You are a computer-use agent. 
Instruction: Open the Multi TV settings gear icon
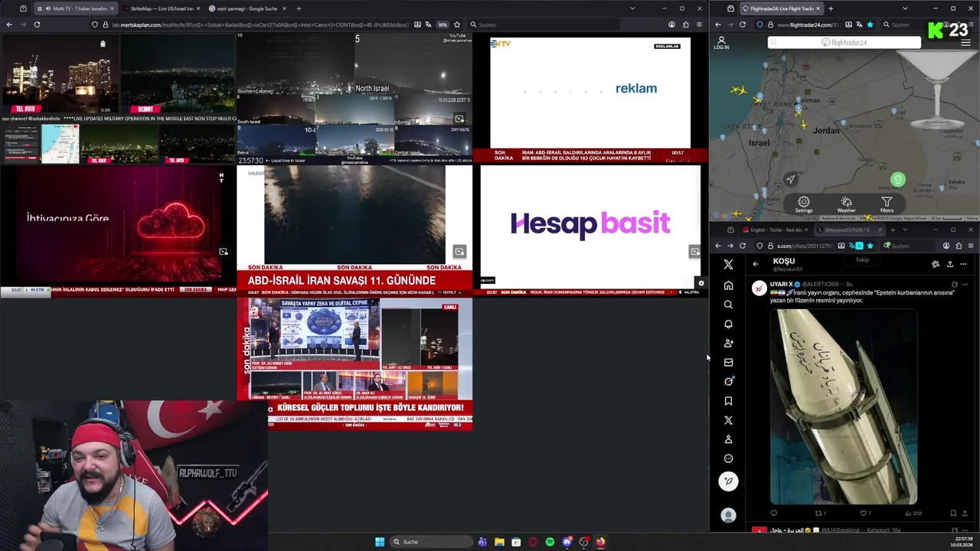point(701,284)
